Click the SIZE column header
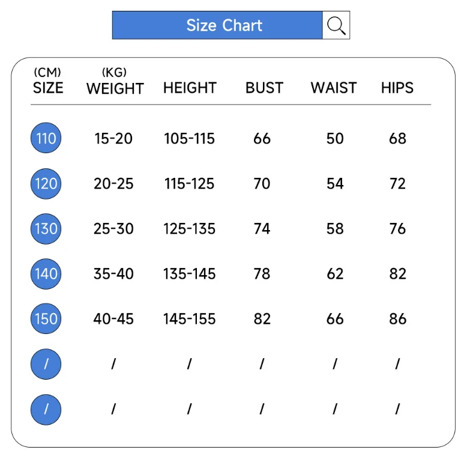Viewport: 476px width, 462px height. 48,88
